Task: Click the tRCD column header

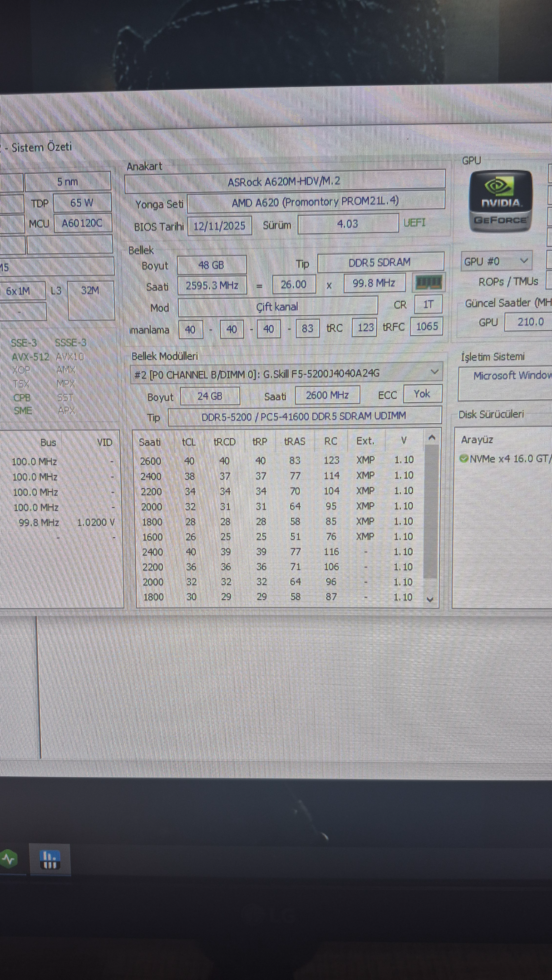Action: point(225,441)
